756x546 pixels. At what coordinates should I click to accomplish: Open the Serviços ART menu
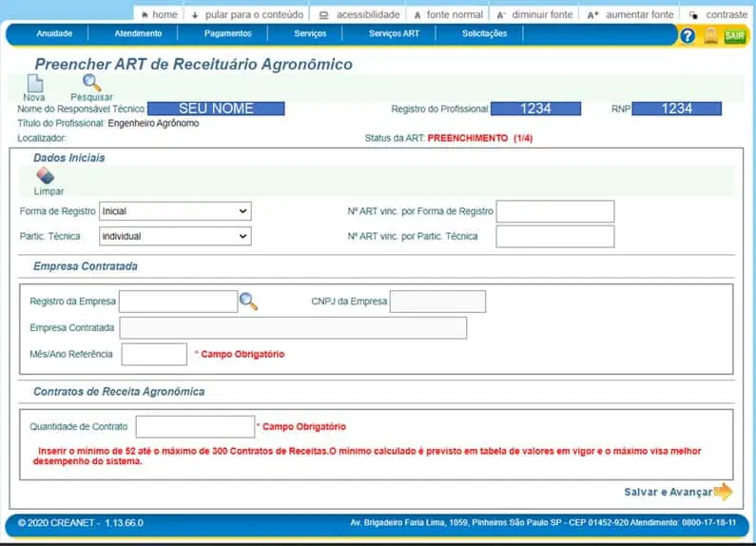[394, 33]
